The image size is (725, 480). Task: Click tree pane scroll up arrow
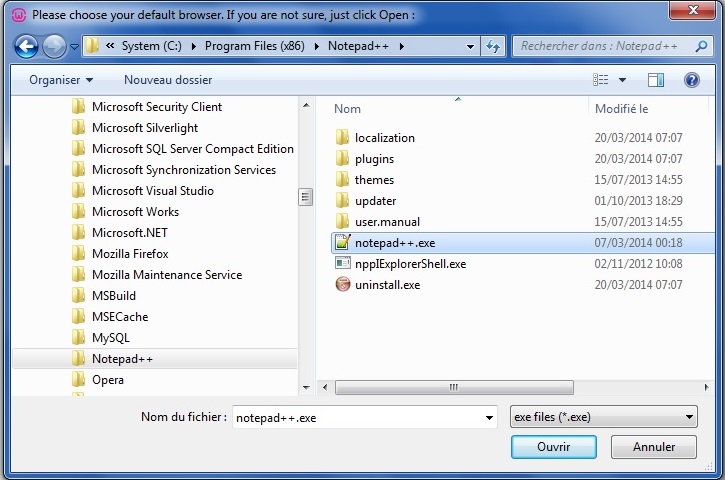(306, 106)
